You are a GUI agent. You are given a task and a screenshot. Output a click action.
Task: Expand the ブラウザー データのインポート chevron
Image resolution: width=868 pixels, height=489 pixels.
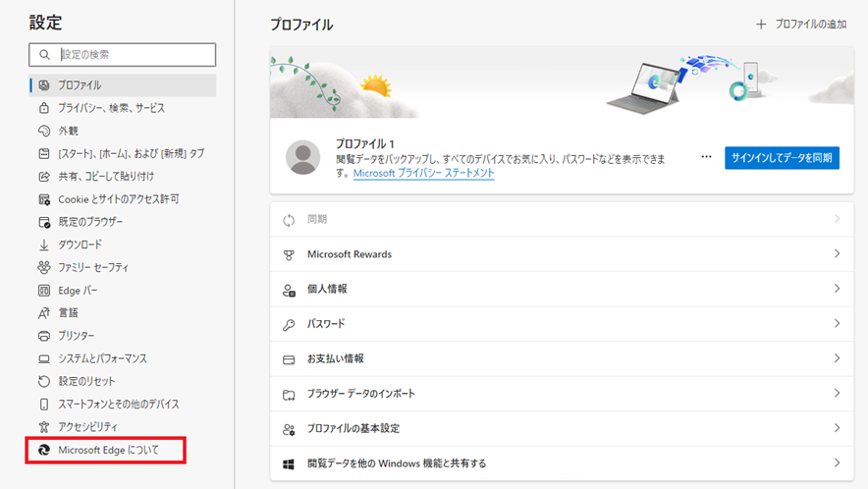[837, 393]
